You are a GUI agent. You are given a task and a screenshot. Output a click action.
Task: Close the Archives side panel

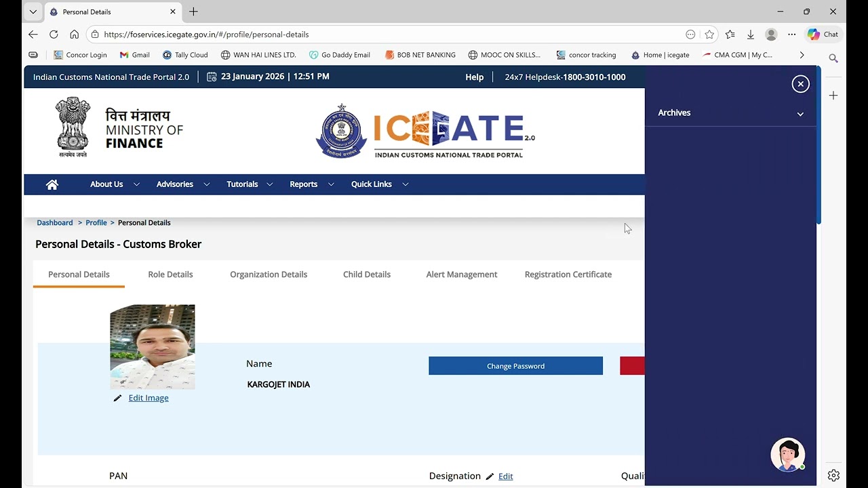click(x=801, y=84)
